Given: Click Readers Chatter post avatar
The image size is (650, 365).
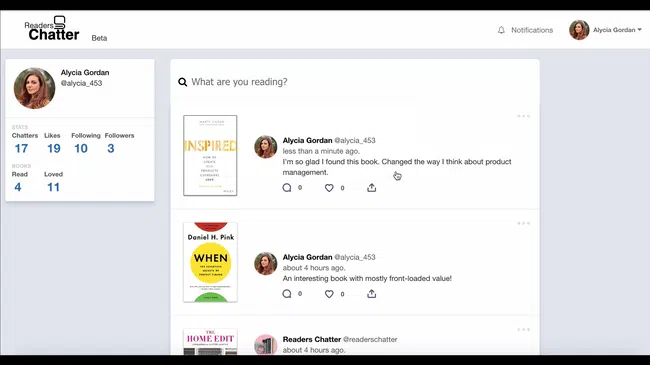Looking at the screenshot, I should pyautogui.click(x=265, y=344).
